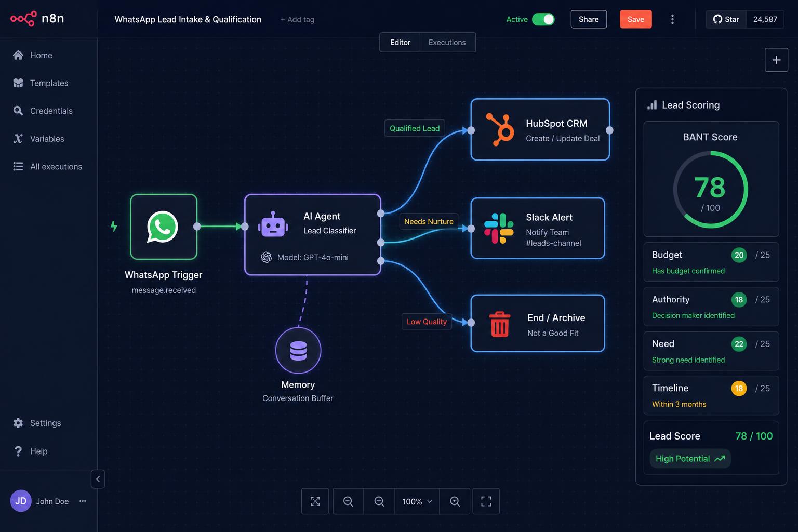Enter fullscreen canvas mode

coord(486,501)
